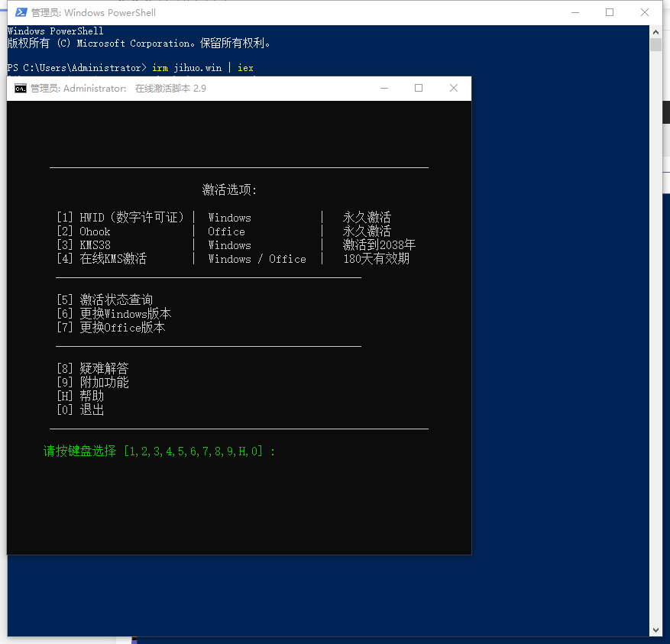This screenshot has width=670, height=644.
Task: Maximize the 在线激活脚本 2.9 window
Action: (419, 88)
